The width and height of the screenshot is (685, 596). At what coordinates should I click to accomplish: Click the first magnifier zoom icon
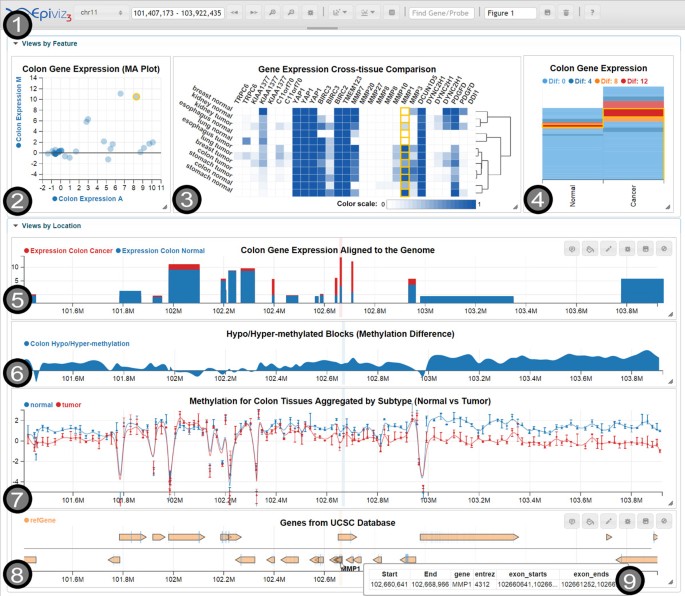pos(272,13)
